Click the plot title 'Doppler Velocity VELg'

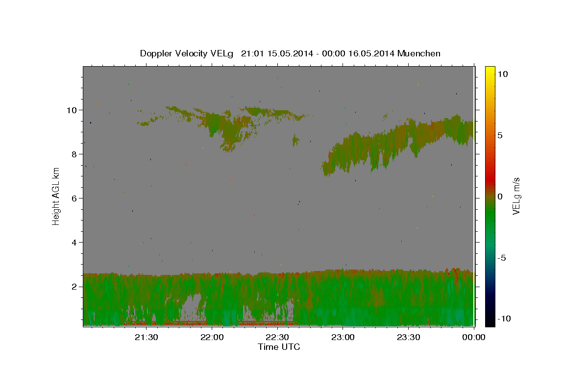click(x=187, y=53)
